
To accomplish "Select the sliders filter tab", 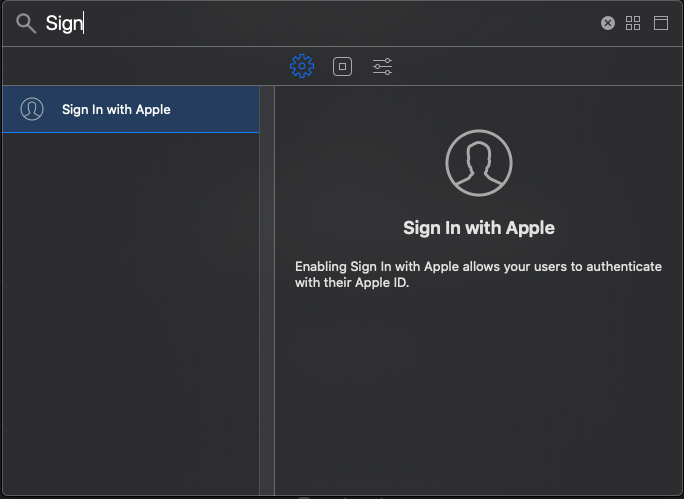I will point(383,66).
